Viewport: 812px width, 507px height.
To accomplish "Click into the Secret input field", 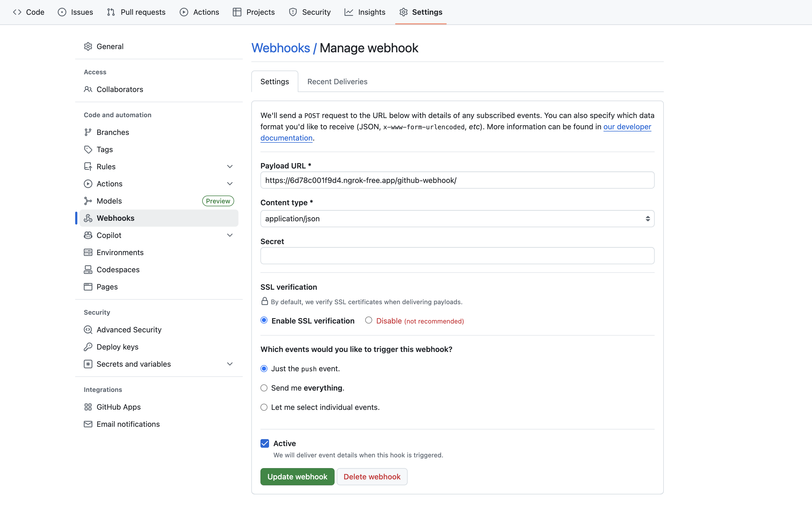I will (x=457, y=255).
